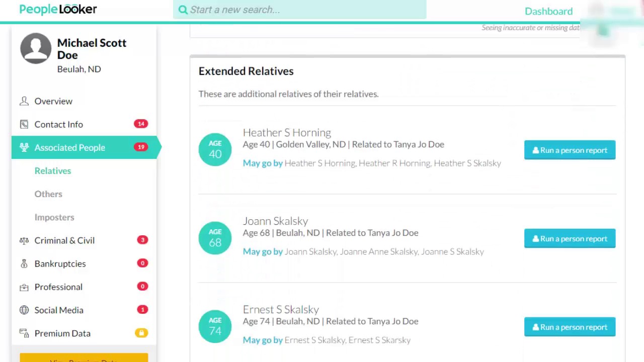Run a person report for Joann Skalsky

click(x=570, y=238)
